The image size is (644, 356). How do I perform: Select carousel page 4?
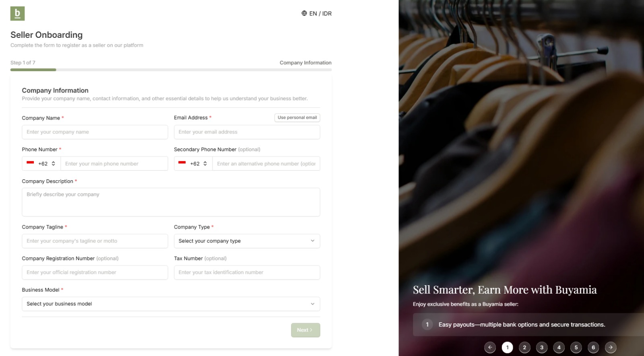[559, 347]
